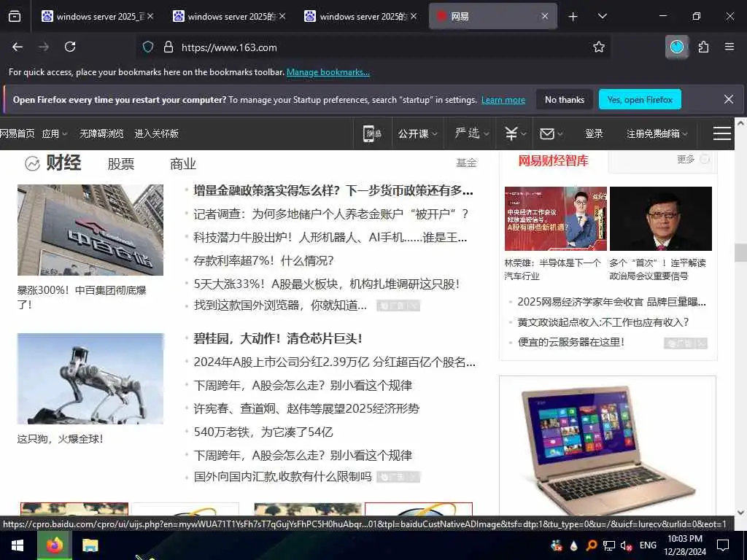Open the laptop advertisement image
747x560 pixels.
[x=608, y=448]
